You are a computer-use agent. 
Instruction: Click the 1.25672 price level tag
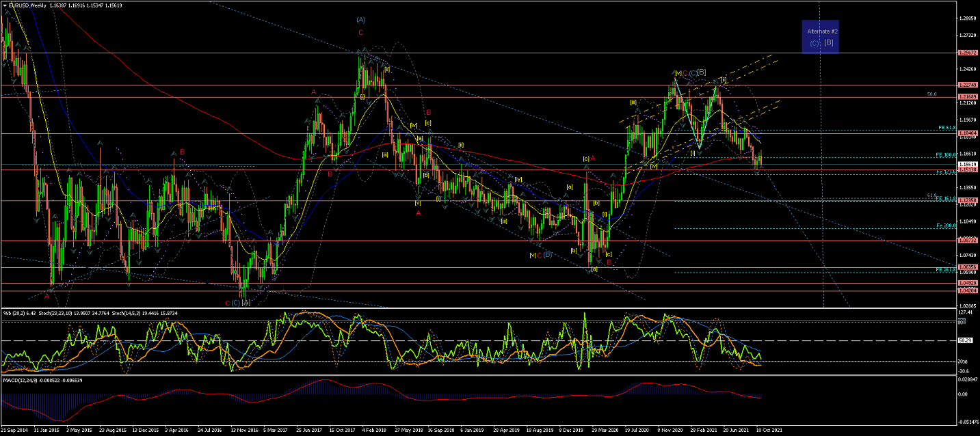click(x=967, y=53)
